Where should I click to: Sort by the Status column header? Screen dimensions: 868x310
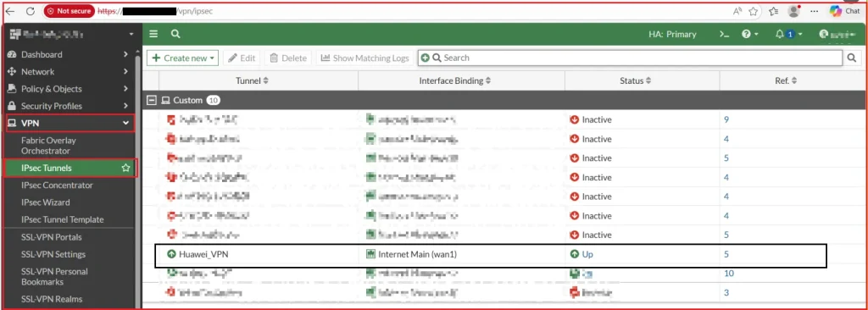636,80
